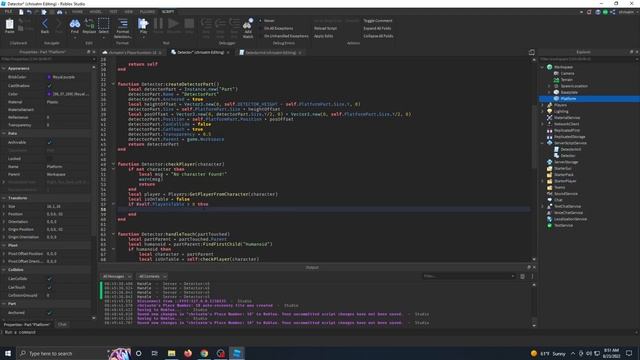The height and width of the screenshot is (360, 640).
Task: Select the Terrain icon in Explorer
Action: pos(556,80)
